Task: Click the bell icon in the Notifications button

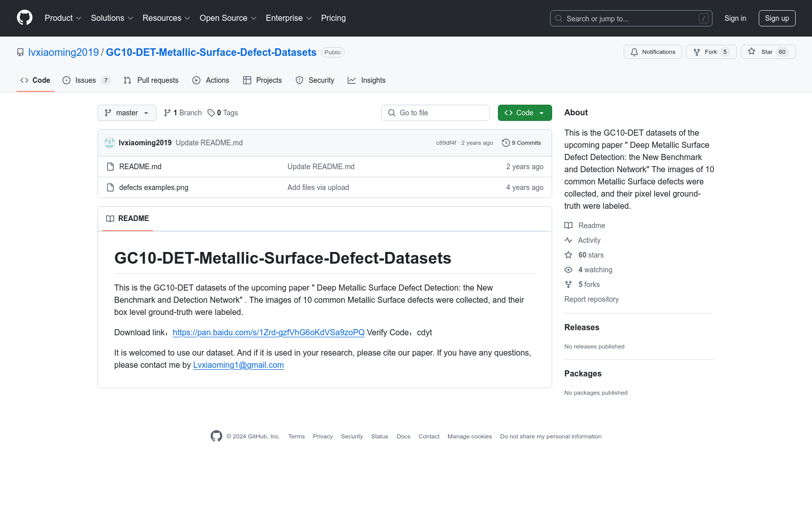Action: [634, 52]
